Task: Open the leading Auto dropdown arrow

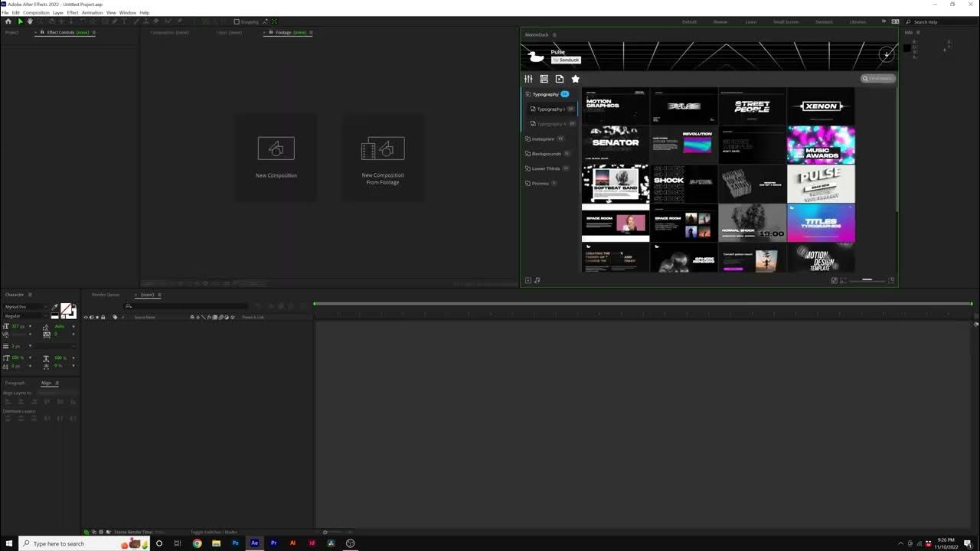Action: (x=73, y=327)
